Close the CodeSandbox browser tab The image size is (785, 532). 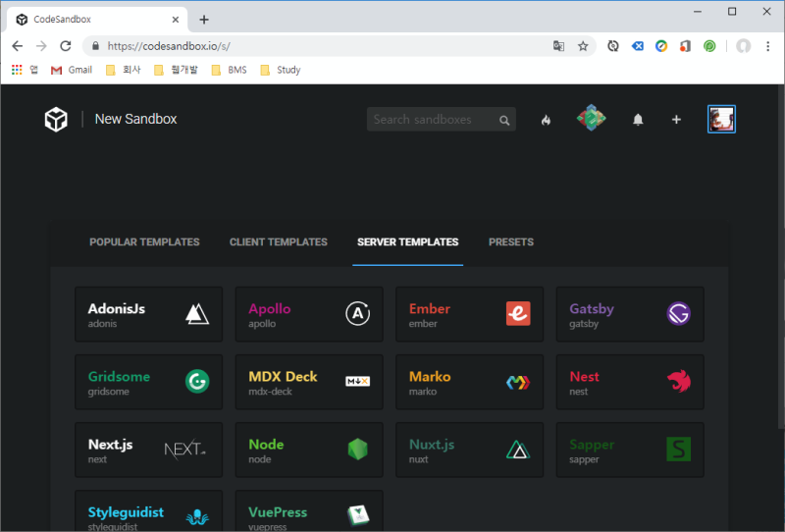click(176, 20)
